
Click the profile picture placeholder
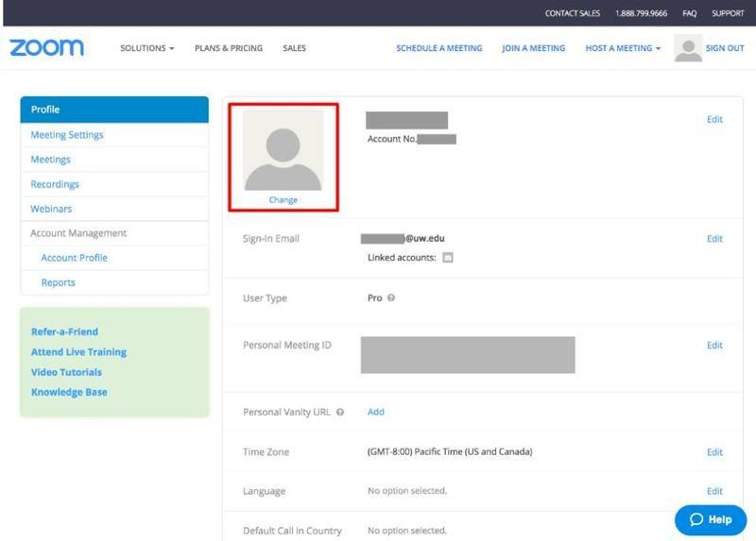[283, 151]
